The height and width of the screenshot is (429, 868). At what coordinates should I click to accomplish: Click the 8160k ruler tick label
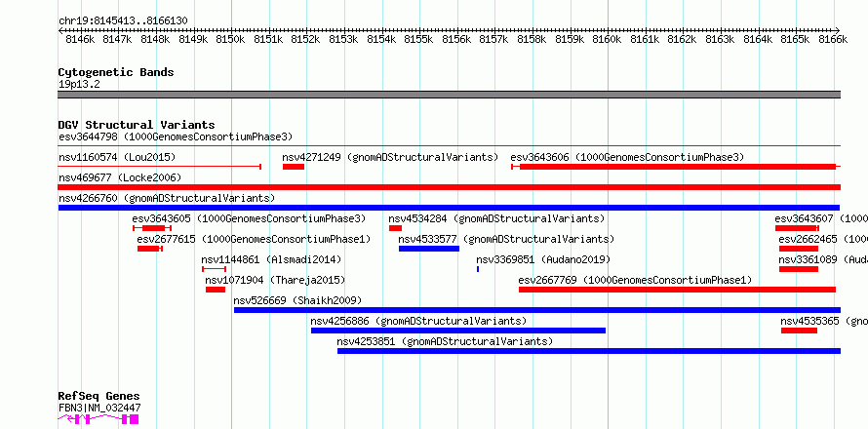pos(608,39)
